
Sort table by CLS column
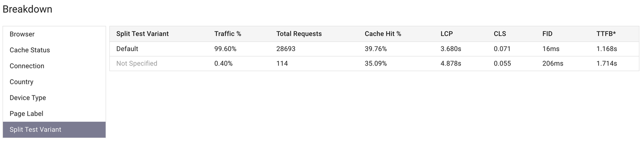500,34
